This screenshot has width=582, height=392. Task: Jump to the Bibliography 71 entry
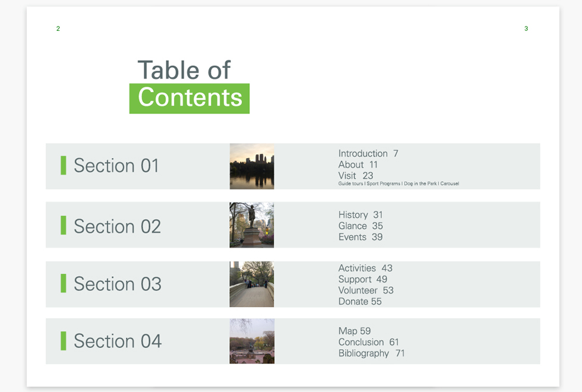pyautogui.click(x=371, y=353)
